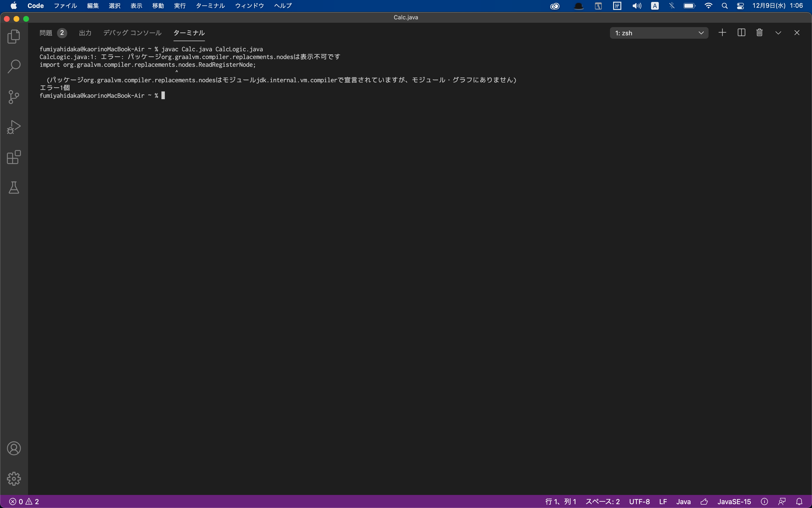Change line ending via LF status item
This screenshot has width=812, height=508.
[x=663, y=502]
